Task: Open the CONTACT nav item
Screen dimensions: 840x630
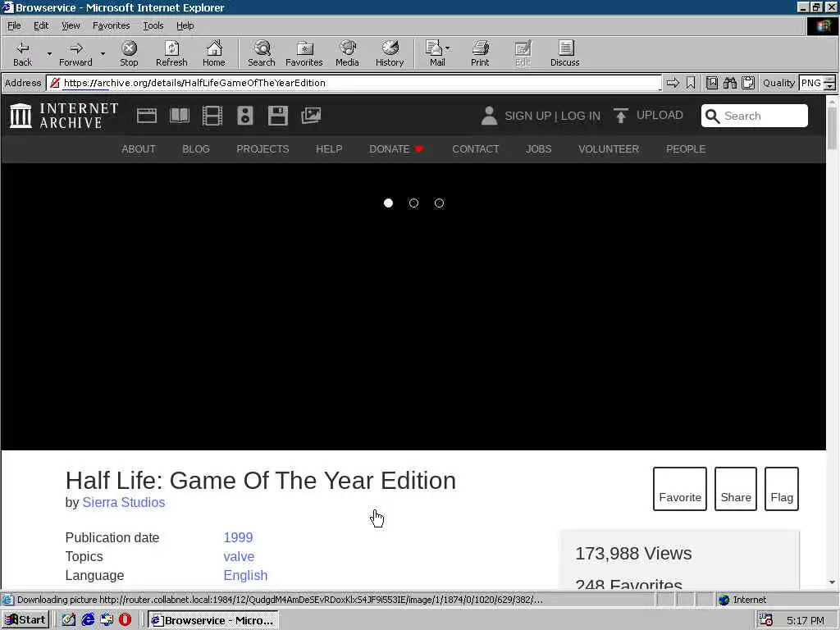Action: coord(475,149)
